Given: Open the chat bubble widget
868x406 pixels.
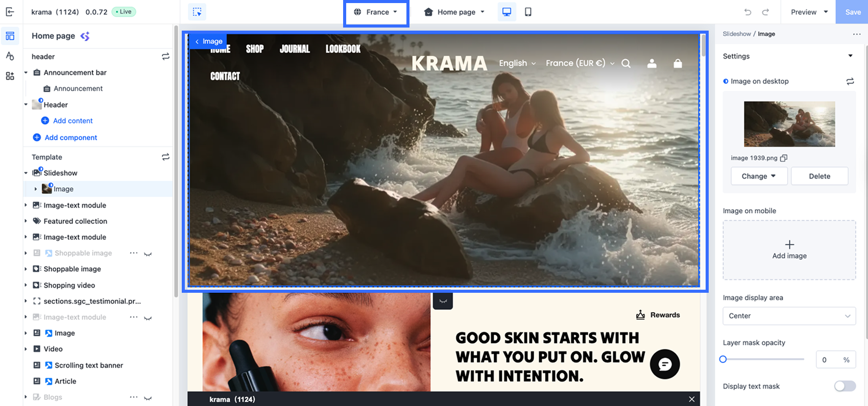Looking at the screenshot, I should (x=665, y=364).
